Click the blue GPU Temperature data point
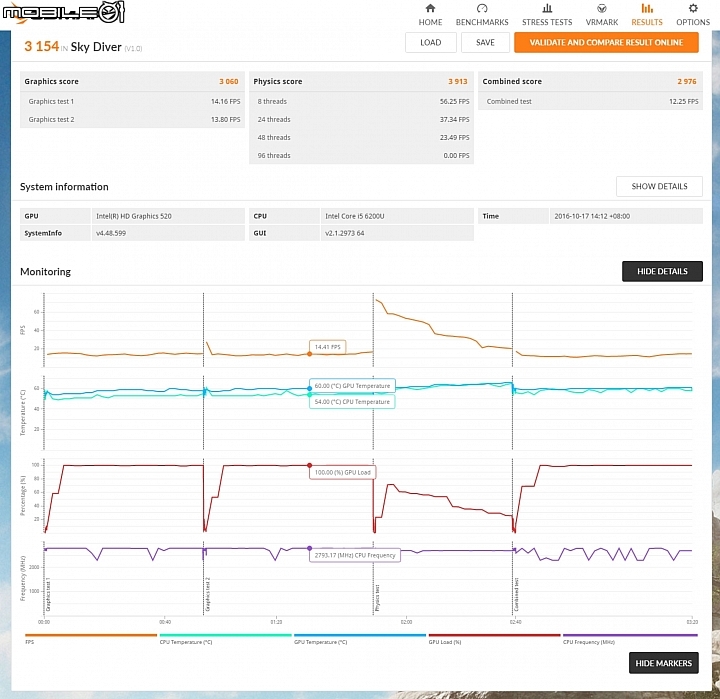This screenshot has width=720, height=699. [x=309, y=389]
